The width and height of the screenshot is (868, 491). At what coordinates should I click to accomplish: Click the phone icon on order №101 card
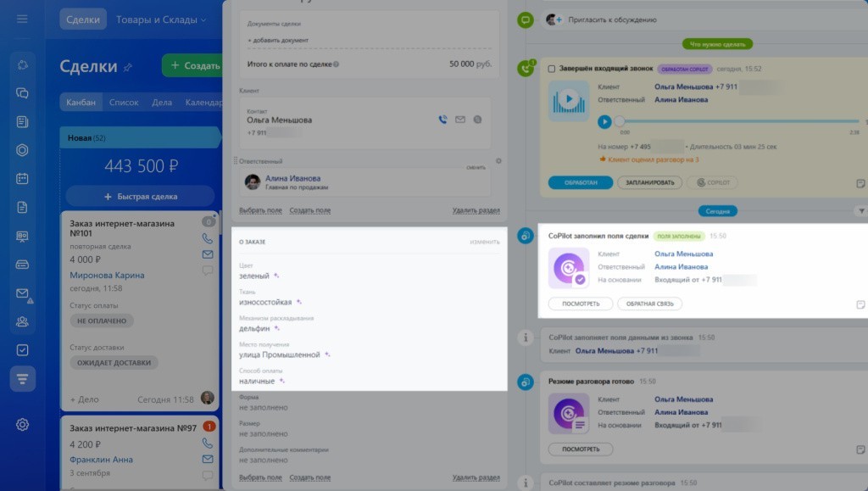tap(207, 238)
